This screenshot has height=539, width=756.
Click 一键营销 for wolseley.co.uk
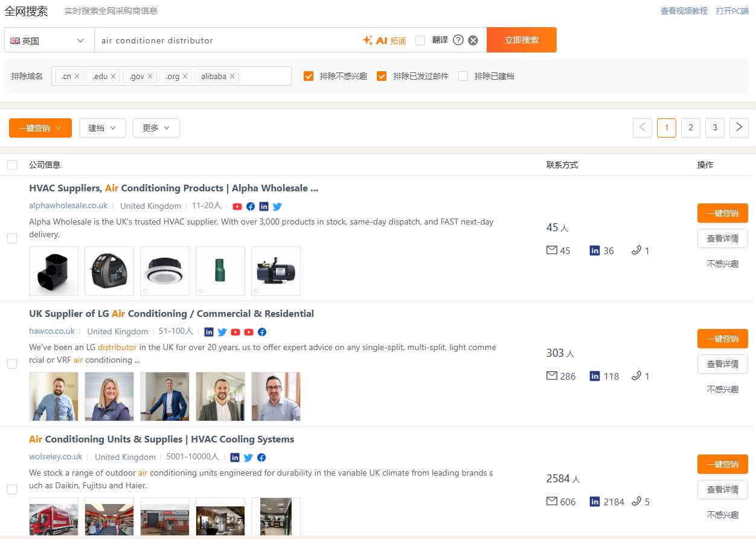pos(723,464)
